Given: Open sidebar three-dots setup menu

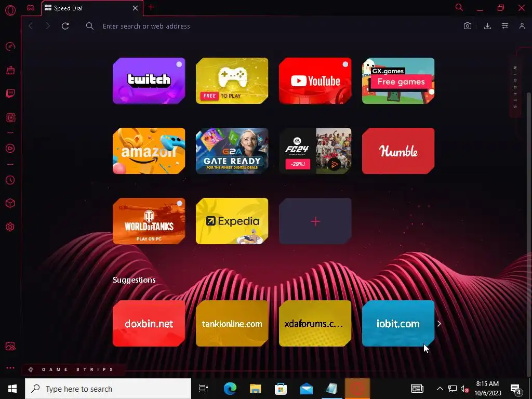Looking at the screenshot, I should (10, 368).
